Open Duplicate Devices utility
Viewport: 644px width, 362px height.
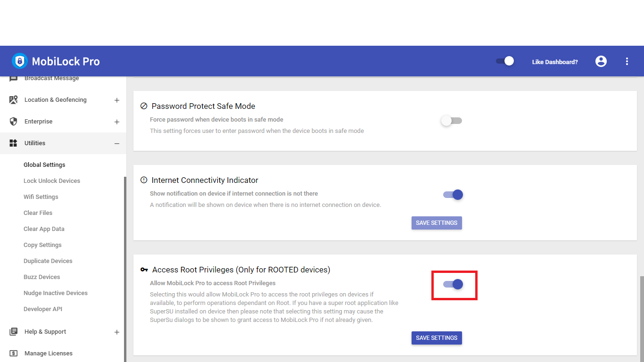tap(48, 261)
